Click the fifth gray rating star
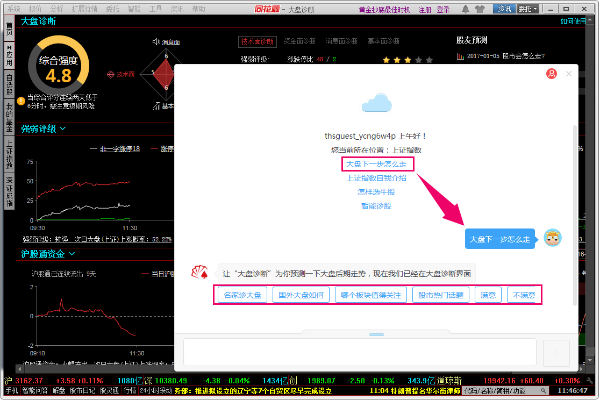Screen dimensions: 600x400 click(x=429, y=60)
